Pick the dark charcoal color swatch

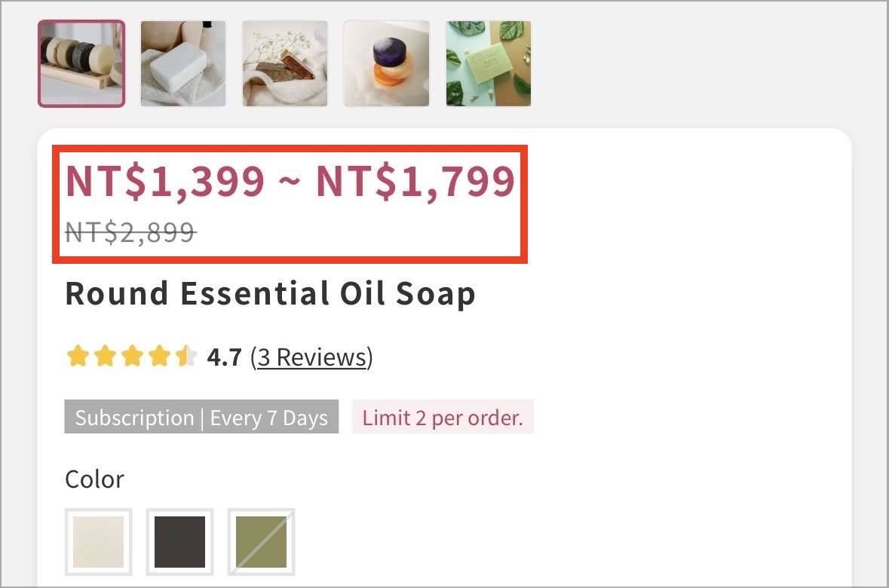tap(179, 541)
